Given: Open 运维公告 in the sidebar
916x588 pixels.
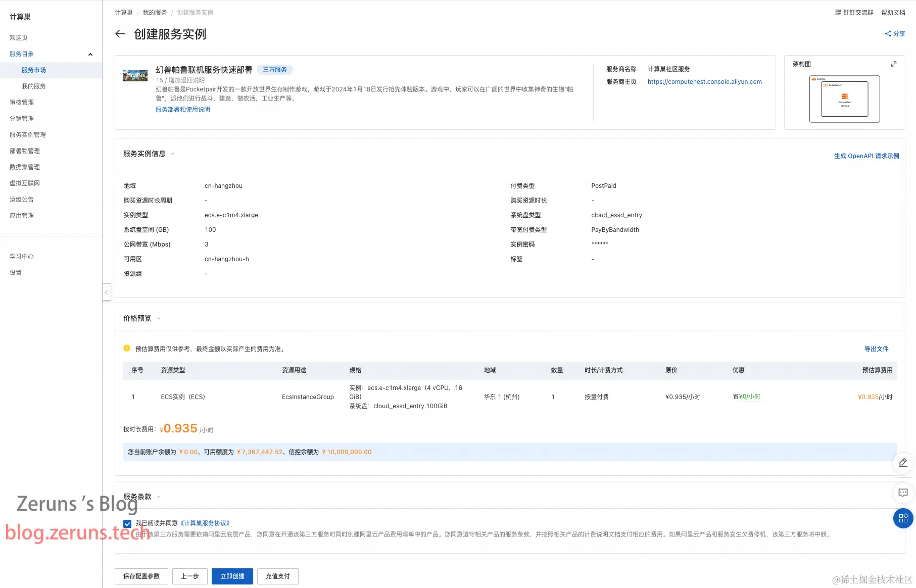Looking at the screenshot, I should click(22, 200).
